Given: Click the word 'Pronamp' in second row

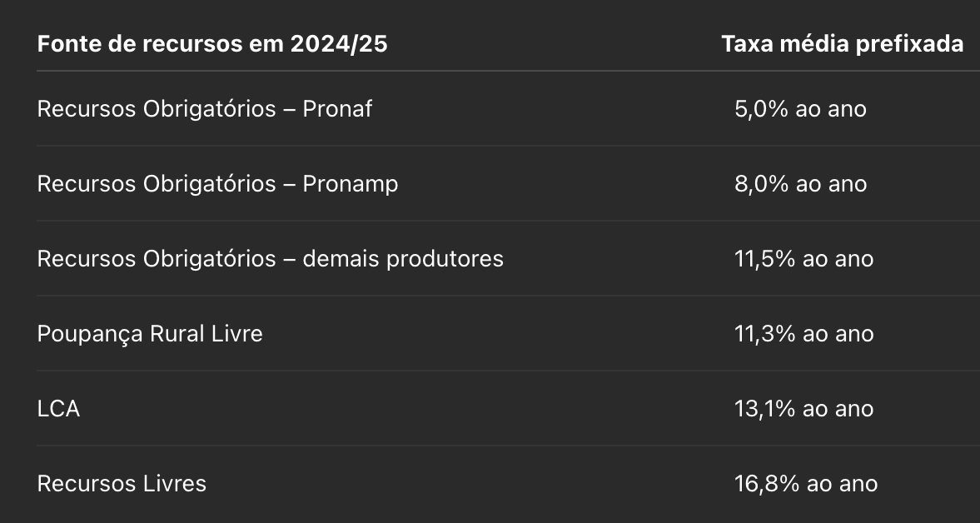Looking at the screenshot, I should point(351,184).
